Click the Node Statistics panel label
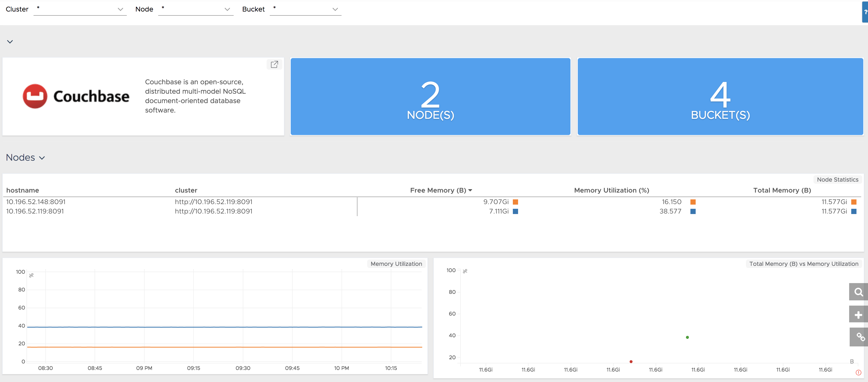Image resolution: width=868 pixels, height=382 pixels. point(837,179)
